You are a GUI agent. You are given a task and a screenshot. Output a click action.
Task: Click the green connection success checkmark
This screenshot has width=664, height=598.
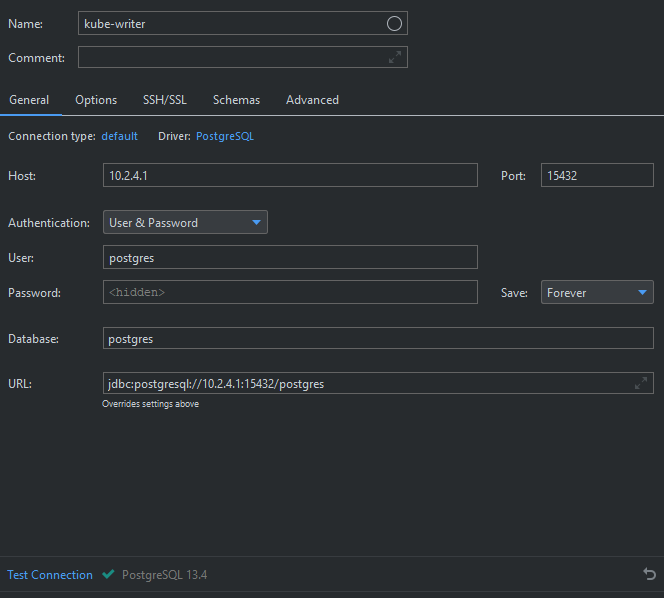pyautogui.click(x=108, y=574)
